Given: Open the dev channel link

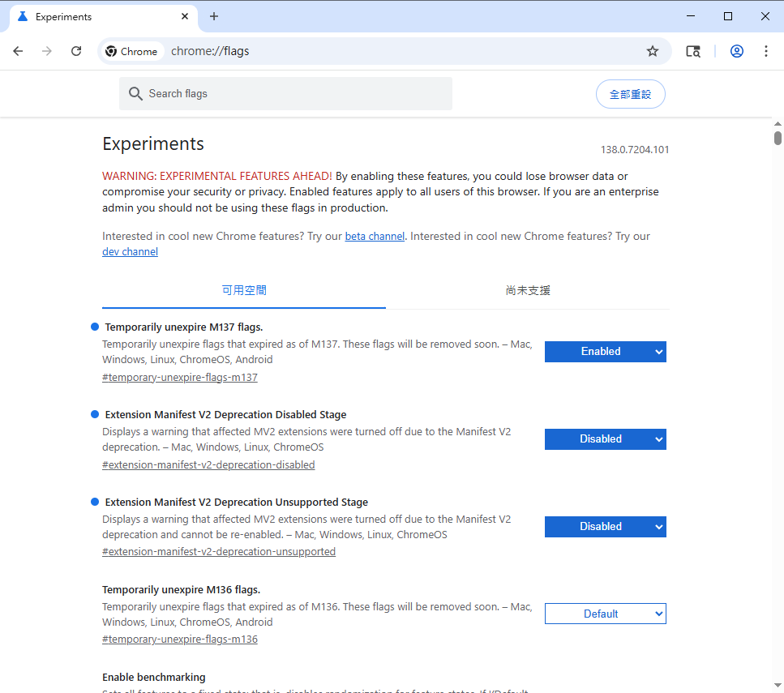Looking at the screenshot, I should [130, 251].
